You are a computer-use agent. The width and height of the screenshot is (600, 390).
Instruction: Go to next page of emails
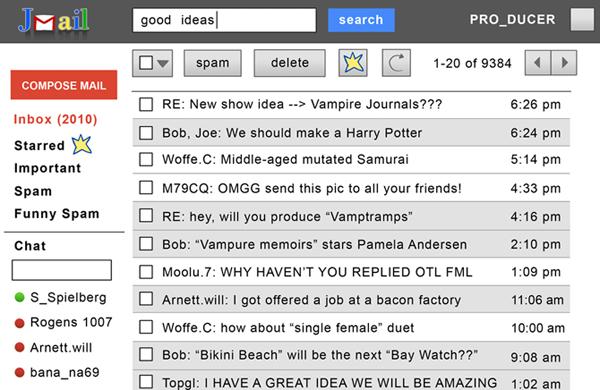564,63
